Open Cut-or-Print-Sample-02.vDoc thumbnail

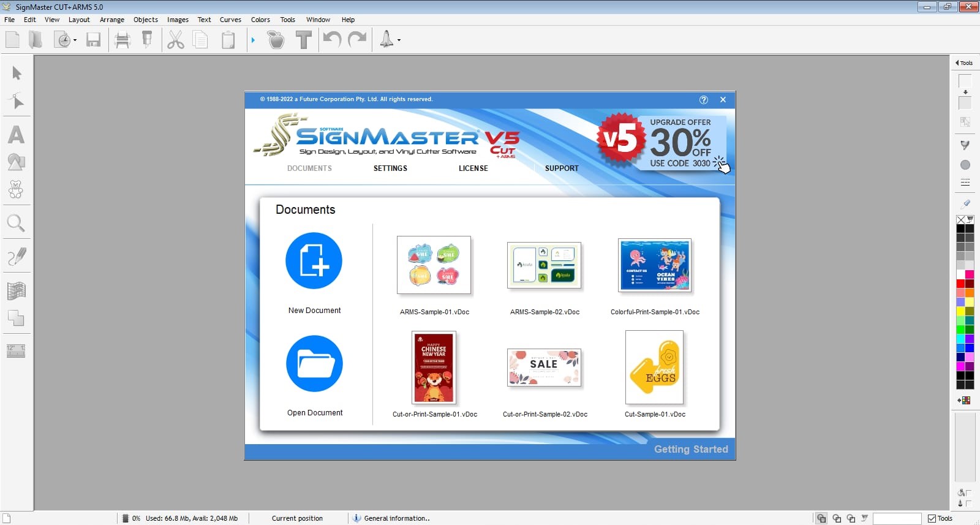[544, 368]
